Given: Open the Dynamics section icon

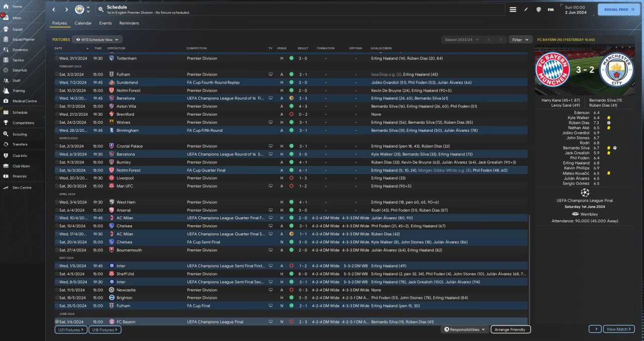Looking at the screenshot, I should tap(6, 50).
